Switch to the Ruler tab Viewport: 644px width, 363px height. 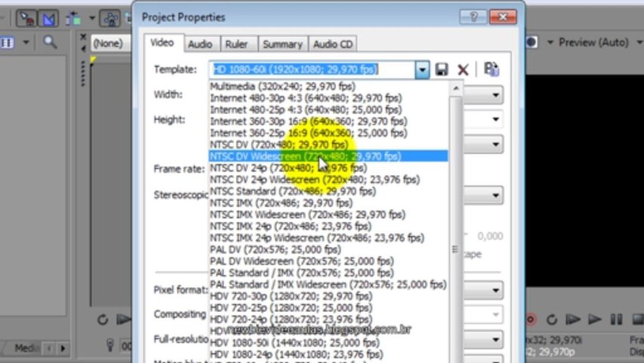pyautogui.click(x=236, y=44)
